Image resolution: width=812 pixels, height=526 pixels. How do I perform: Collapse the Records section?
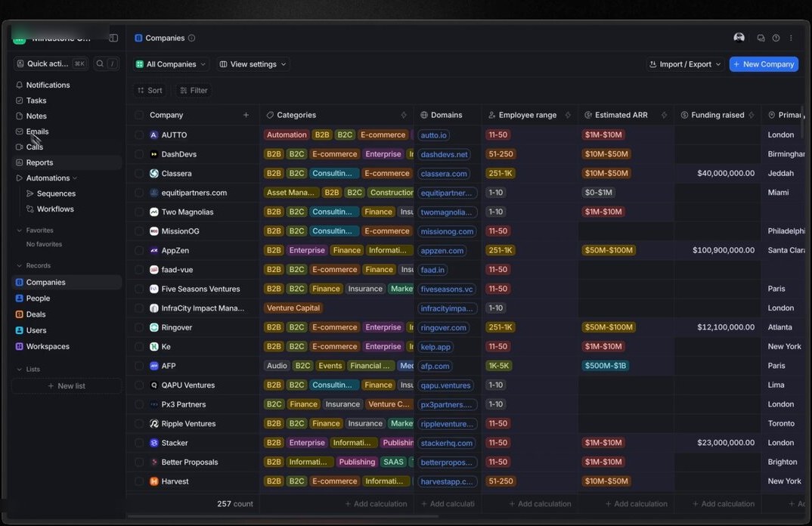point(19,265)
